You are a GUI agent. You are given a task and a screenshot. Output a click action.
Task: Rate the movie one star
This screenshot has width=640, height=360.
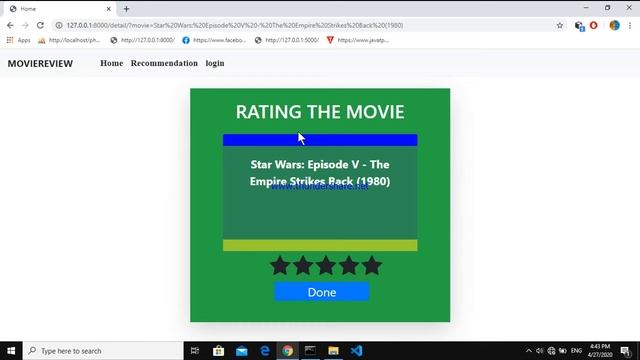click(x=280, y=265)
